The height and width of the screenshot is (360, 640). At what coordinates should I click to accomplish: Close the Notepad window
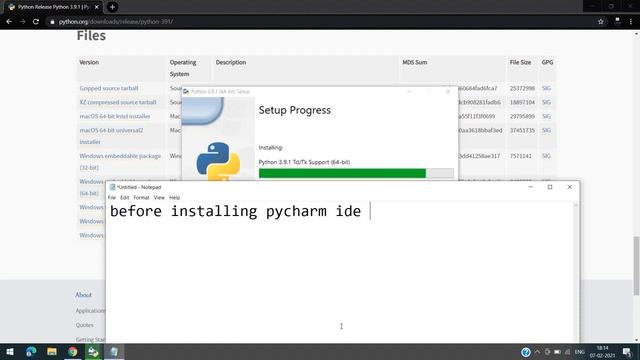569,187
